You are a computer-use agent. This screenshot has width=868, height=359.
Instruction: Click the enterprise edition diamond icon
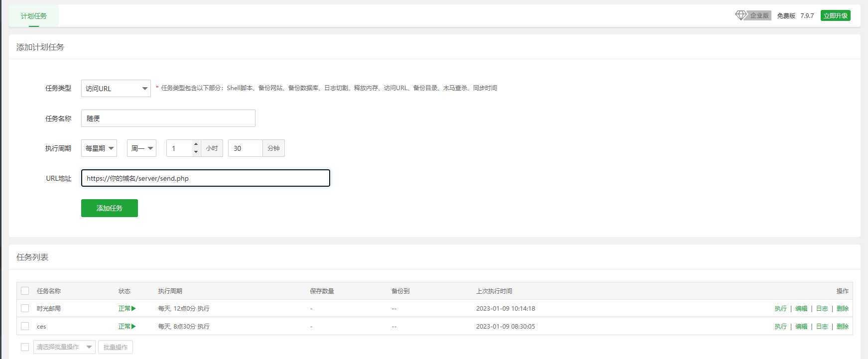click(741, 15)
